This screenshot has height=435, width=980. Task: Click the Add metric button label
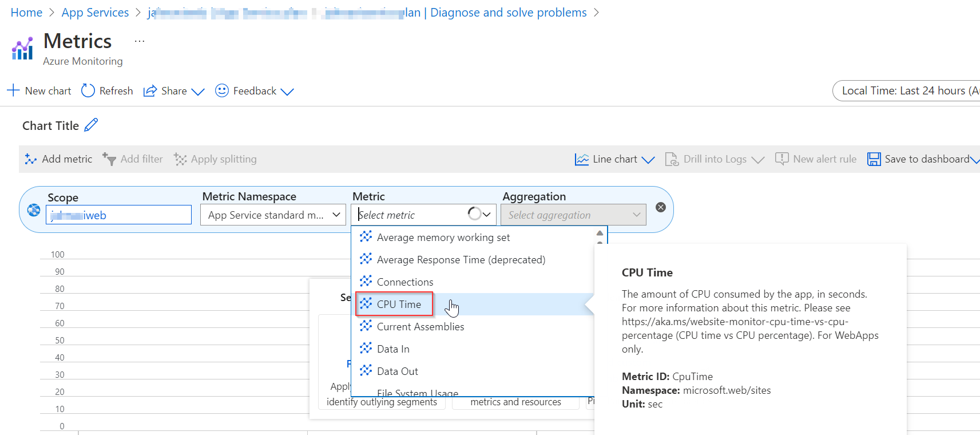(x=67, y=159)
